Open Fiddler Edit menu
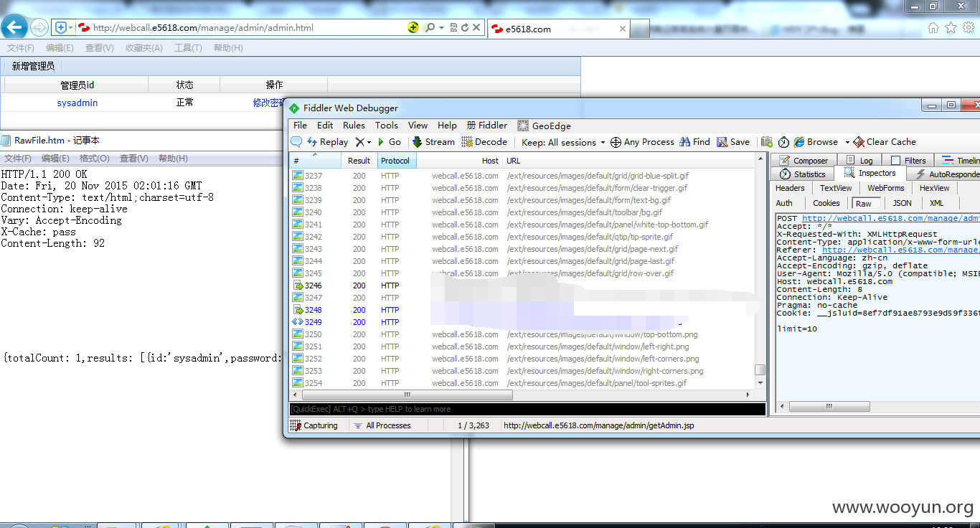980x528 pixels. 325,125
